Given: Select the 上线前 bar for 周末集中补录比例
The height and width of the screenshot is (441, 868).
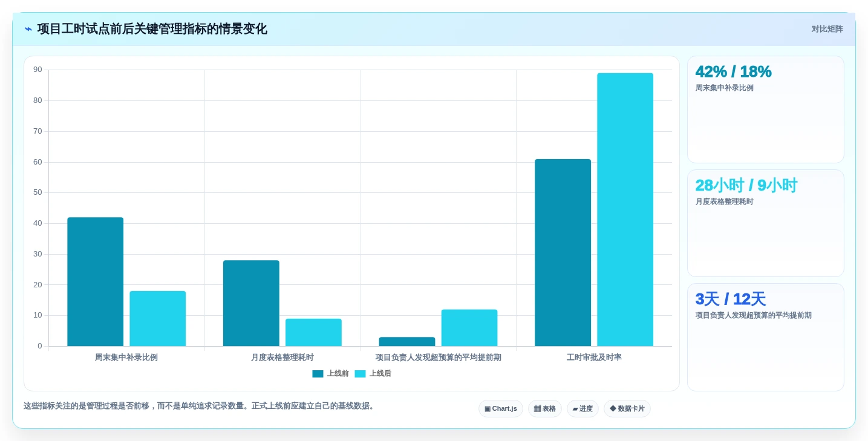Looking at the screenshot, I should [x=96, y=282].
